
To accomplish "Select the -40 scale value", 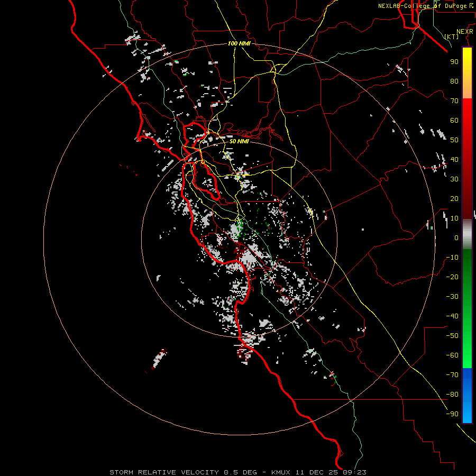I will pos(452,316).
